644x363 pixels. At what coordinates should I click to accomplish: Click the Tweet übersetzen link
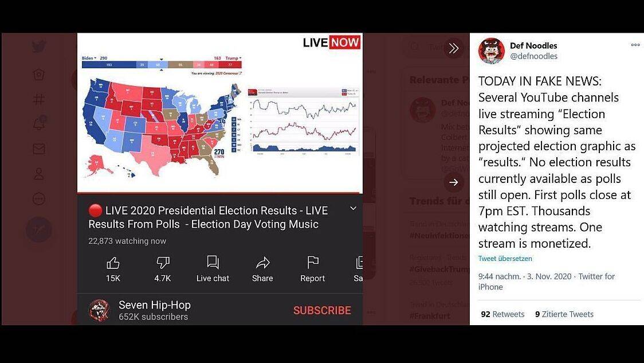coord(505,259)
